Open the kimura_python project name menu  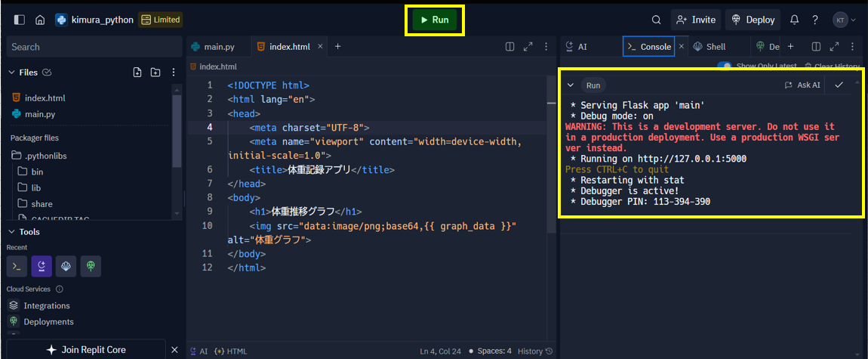[x=94, y=20]
